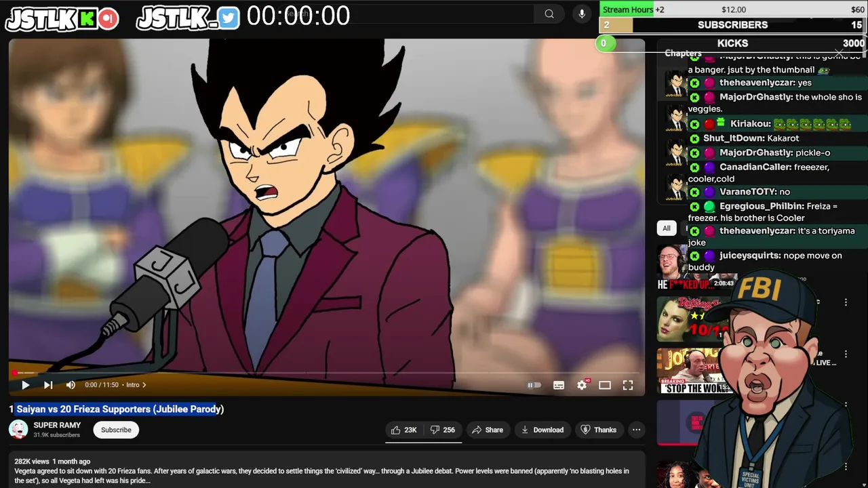868x488 pixels.
Task: Toggle the autoplay switch
Action: pyautogui.click(x=534, y=385)
